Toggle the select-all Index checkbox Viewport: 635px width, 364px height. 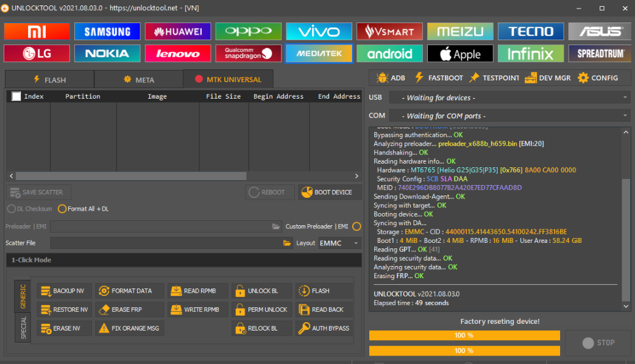[16, 96]
